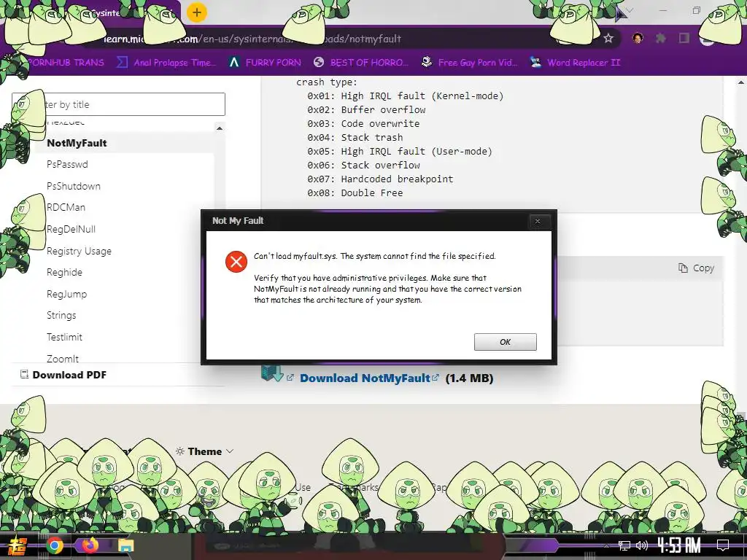Image resolution: width=747 pixels, height=560 pixels.
Task: Click the Download NotMyFault link
Action: point(365,378)
